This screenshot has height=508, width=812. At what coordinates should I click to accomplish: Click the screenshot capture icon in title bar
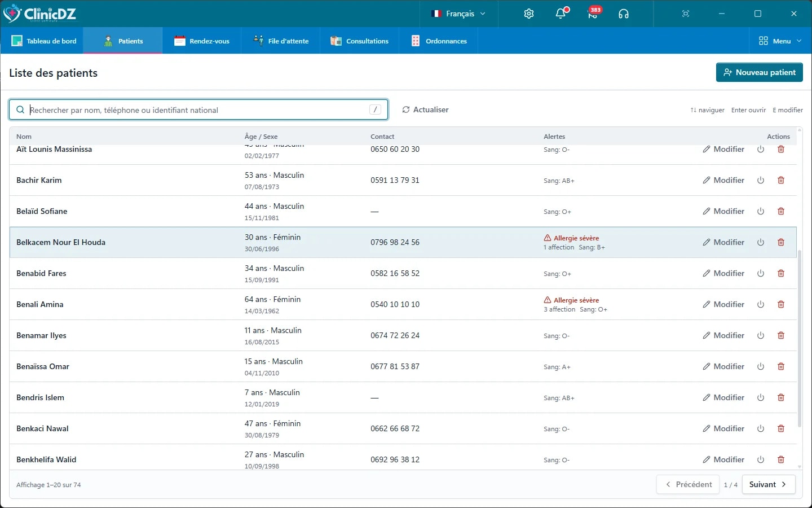[686, 14]
